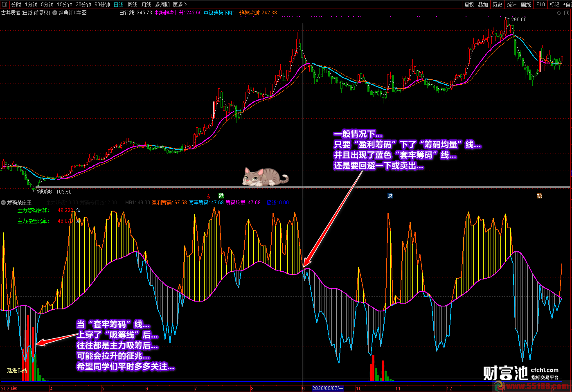The width and height of the screenshot is (572, 392).
Task: Click the gray horizontal scrollbar below main chart
Action: pyautogui.click(x=303, y=187)
